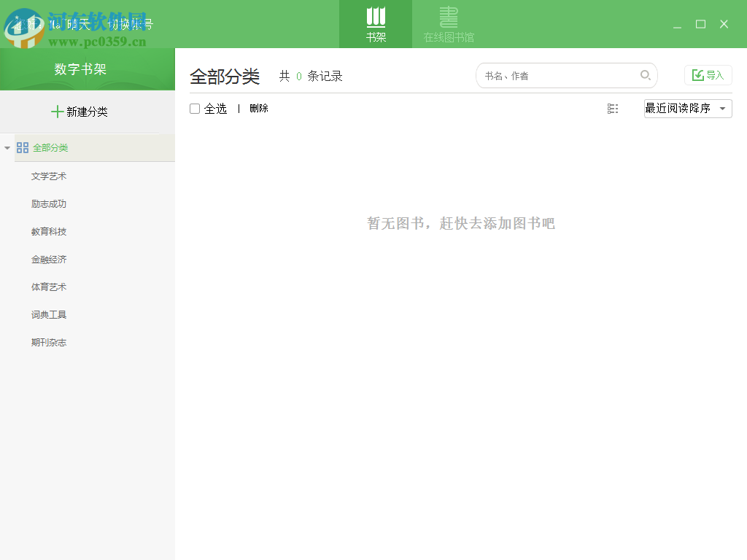Select the 文学艺术 category

pos(47,176)
